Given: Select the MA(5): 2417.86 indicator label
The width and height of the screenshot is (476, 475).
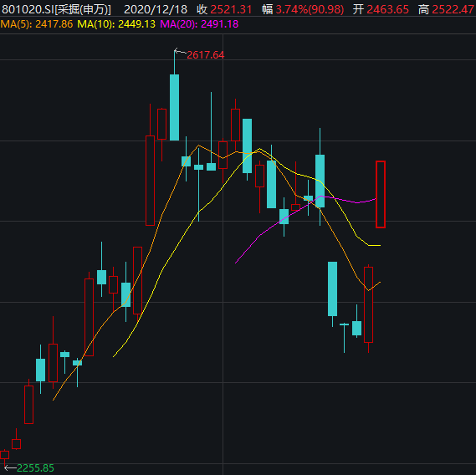Looking at the screenshot, I should (37, 24).
